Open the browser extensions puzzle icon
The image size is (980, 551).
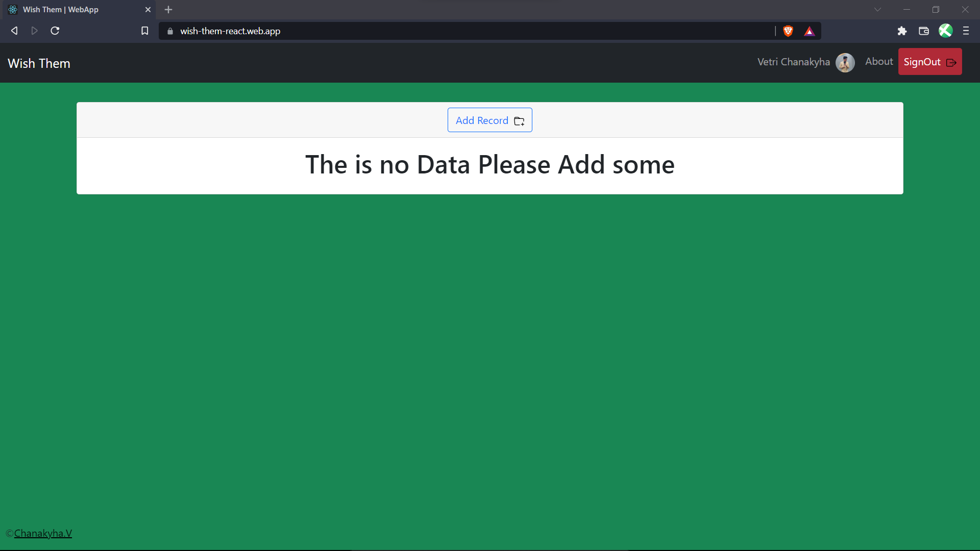tap(902, 31)
